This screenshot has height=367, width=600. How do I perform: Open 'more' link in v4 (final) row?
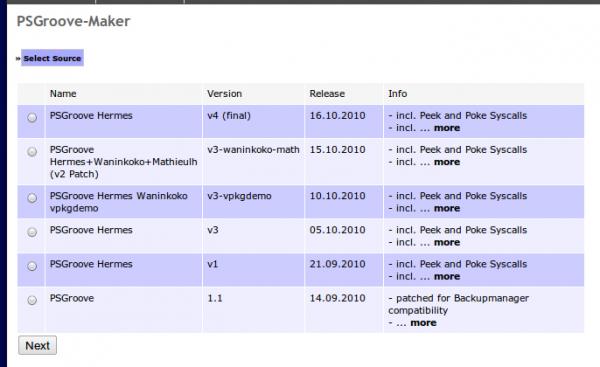tap(447, 128)
